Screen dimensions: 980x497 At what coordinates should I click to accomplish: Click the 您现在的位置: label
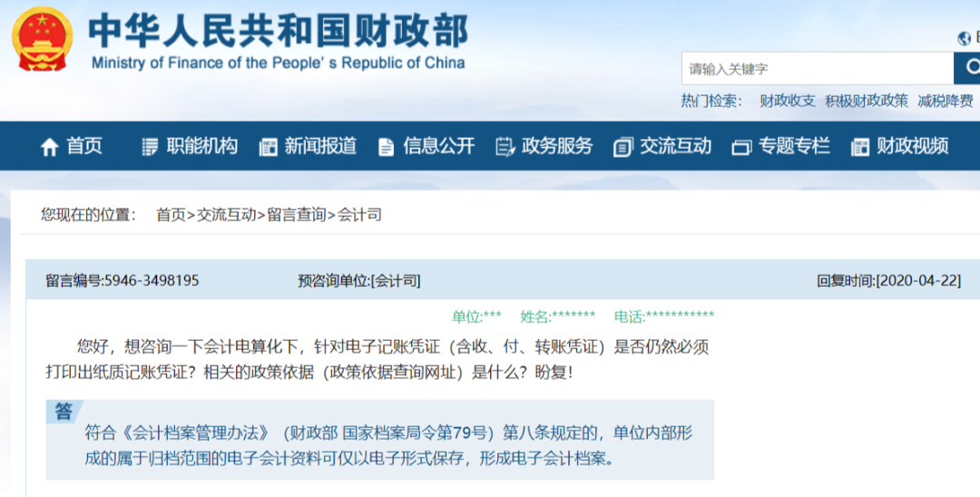pyautogui.click(x=89, y=215)
